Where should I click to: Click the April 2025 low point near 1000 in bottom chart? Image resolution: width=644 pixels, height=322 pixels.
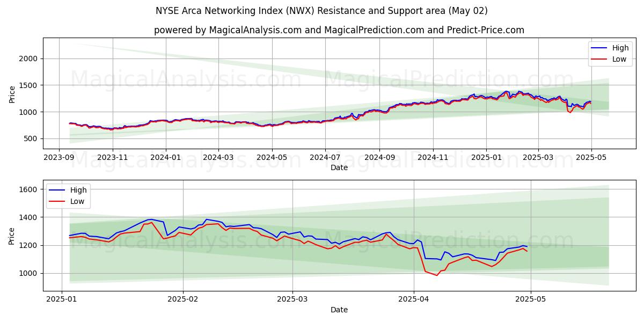(x=437, y=275)
